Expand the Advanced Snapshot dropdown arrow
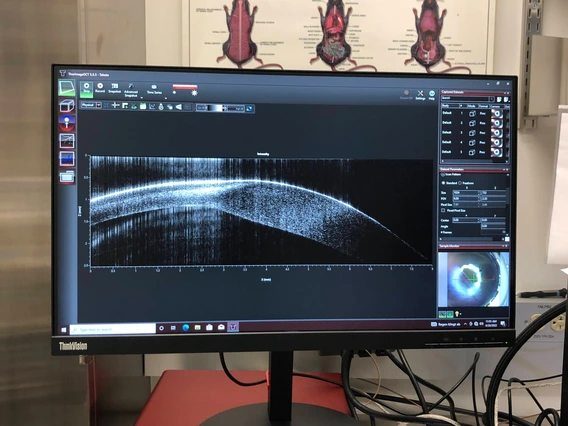Image resolution: width=568 pixels, height=426 pixels. [142, 97]
